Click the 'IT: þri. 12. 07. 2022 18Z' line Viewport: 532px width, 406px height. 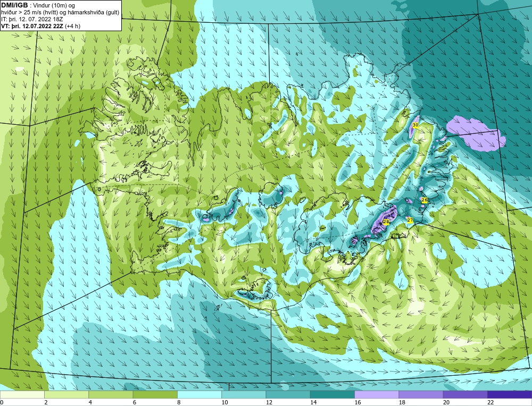point(32,19)
